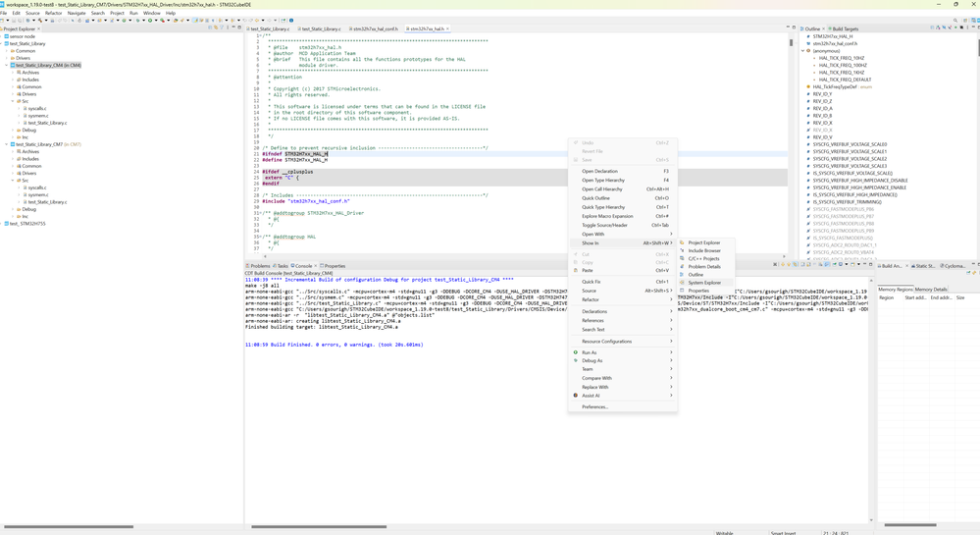Expand the test_STM32H755 project
This screenshot has width=980, height=535.
coord(3,224)
